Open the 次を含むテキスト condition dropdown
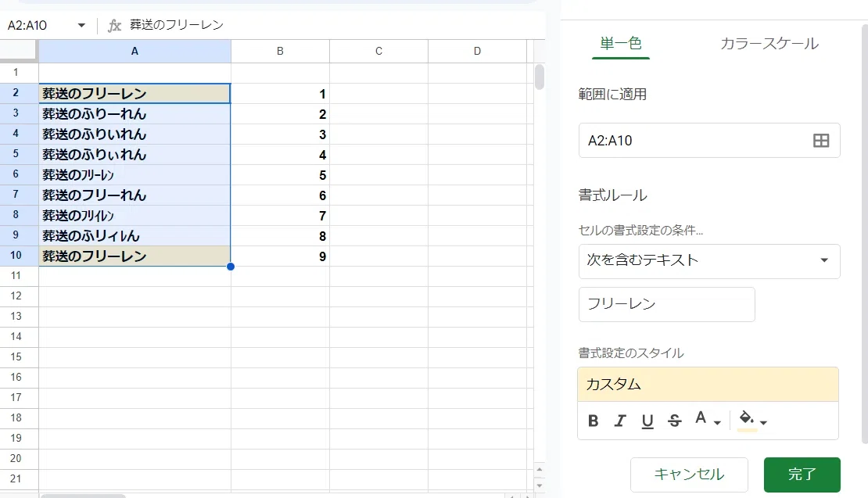The width and height of the screenshot is (868, 498). [709, 260]
